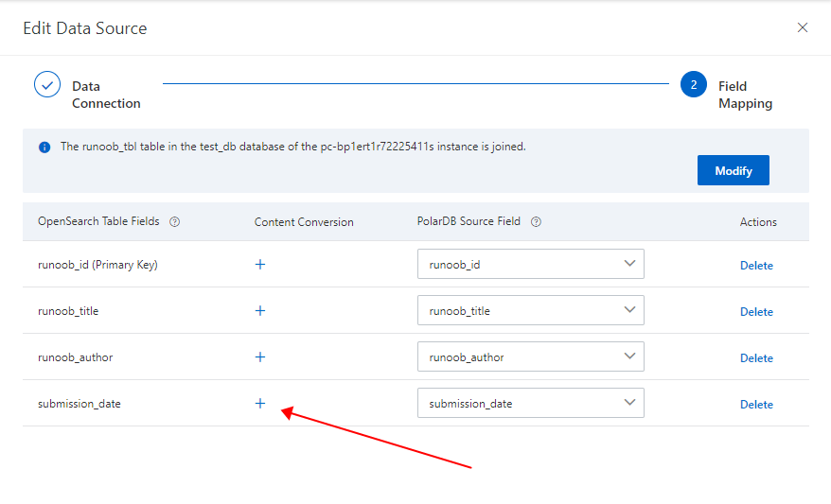Expand the runoob_author source field dropdown

click(x=530, y=357)
